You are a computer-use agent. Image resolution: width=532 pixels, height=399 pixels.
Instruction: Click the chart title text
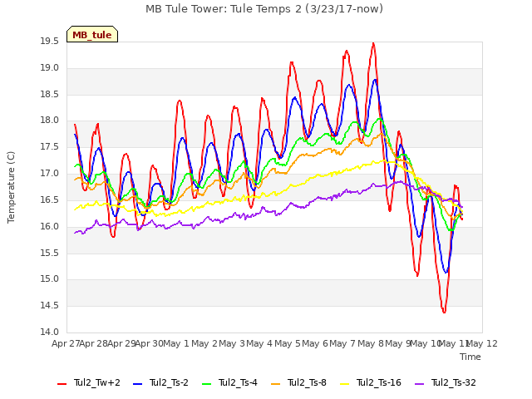pyautogui.click(x=264, y=9)
